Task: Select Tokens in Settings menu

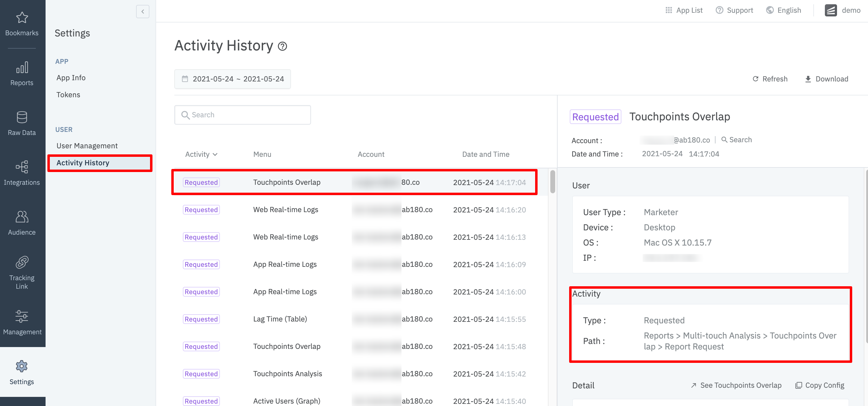Action: [68, 95]
